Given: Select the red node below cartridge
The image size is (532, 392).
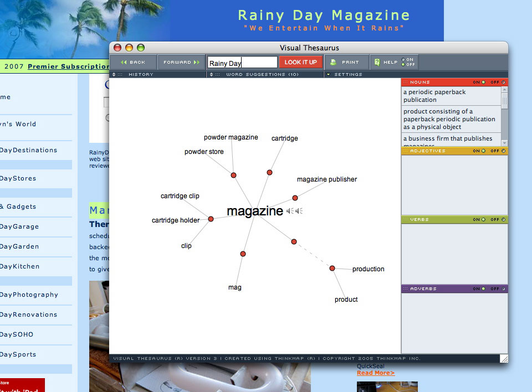Looking at the screenshot, I should [x=269, y=173].
